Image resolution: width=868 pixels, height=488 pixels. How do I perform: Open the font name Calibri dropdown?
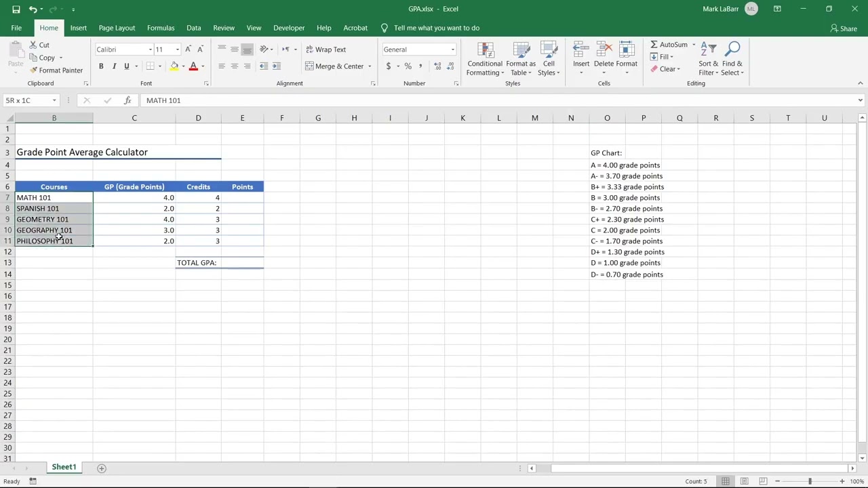151,49
